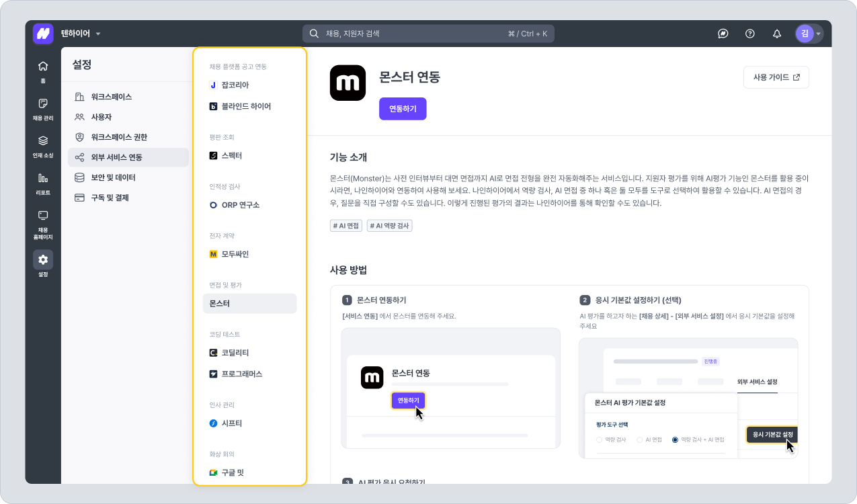Select the 설정 gear in the sidebar
857x504 pixels.
[43, 264]
